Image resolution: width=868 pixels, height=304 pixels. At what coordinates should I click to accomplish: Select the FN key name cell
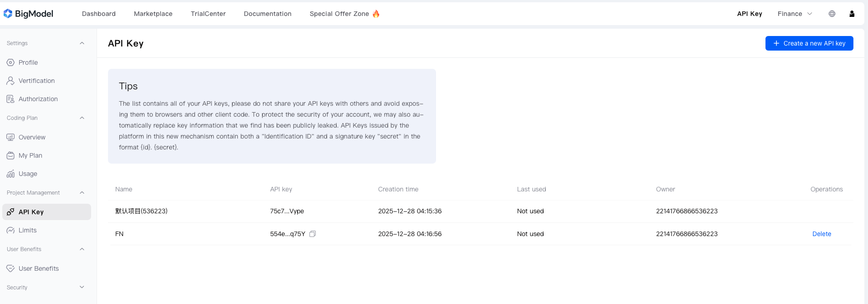119,234
